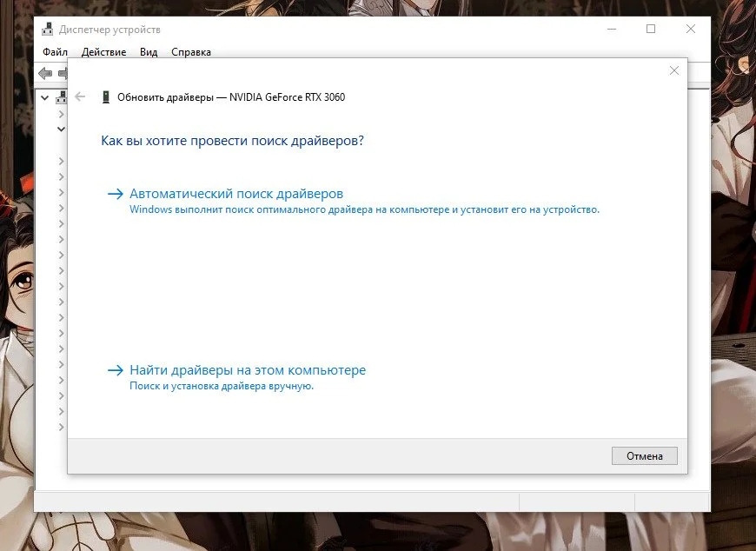Open the Вид menu
This screenshot has width=756, height=551.
pos(149,52)
